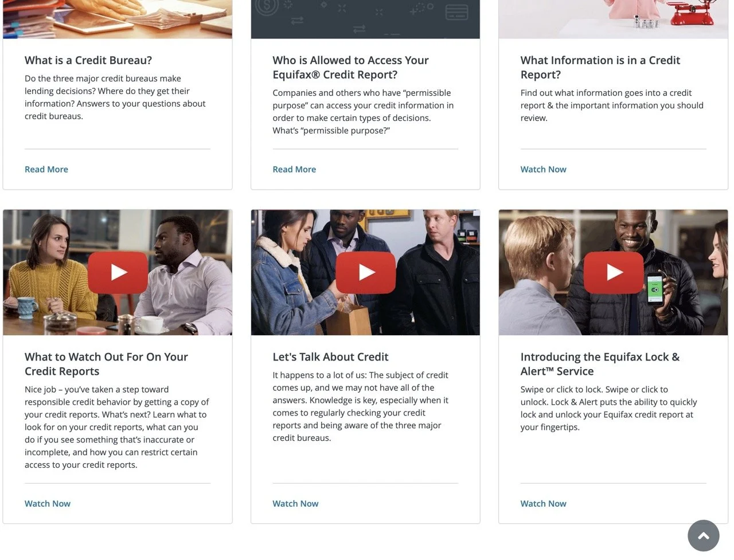This screenshot has height=560, width=734.
Task: Open Read More under Who is Allowed to Access
Action: click(294, 170)
